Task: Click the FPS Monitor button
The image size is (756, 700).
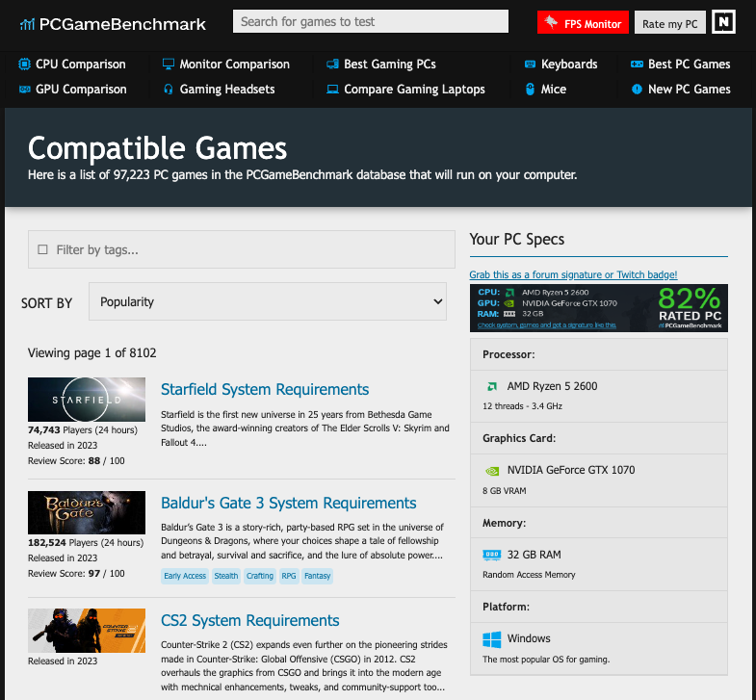Action: (583, 22)
